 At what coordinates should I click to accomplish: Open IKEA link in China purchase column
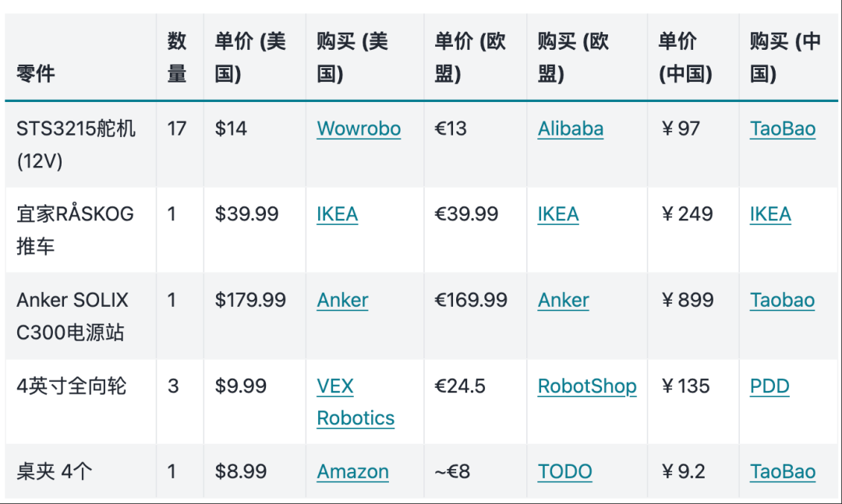pos(770,214)
